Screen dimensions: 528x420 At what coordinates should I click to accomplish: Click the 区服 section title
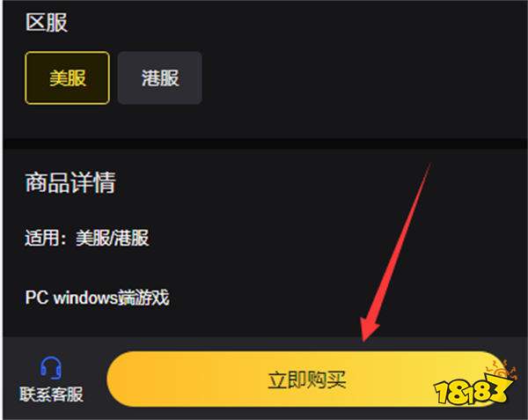[47, 23]
